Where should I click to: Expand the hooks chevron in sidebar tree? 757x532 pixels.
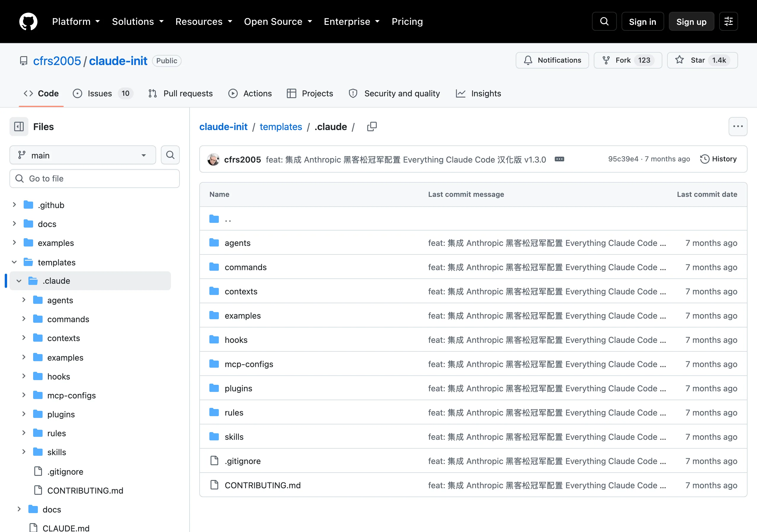pyautogui.click(x=24, y=376)
